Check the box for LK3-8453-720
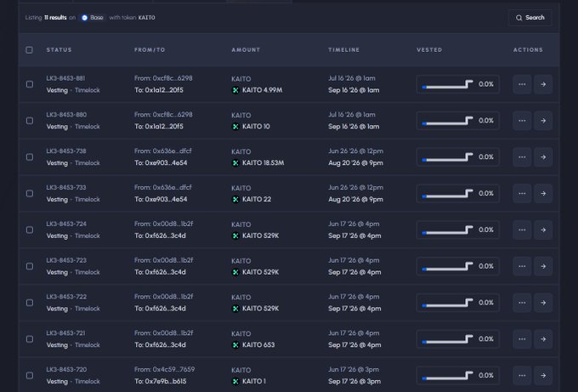578x392 pixels. [x=30, y=375]
